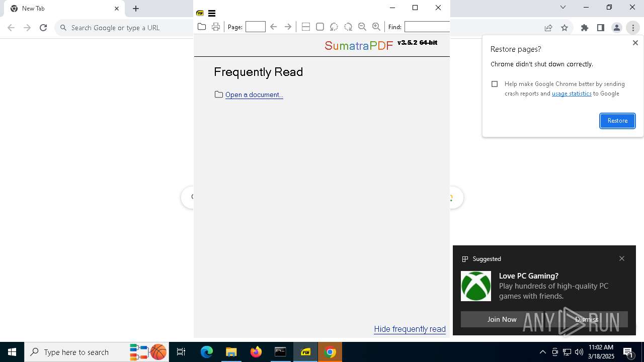Bookmark this tab with star icon
This screenshot has width=644, height=362.
pos(565,28)
